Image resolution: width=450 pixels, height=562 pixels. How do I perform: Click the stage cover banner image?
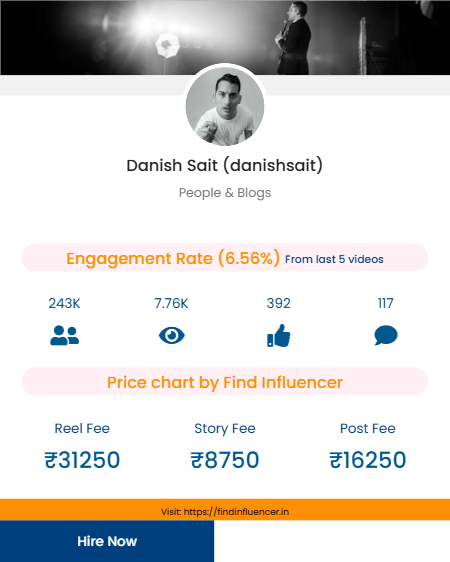225,37
